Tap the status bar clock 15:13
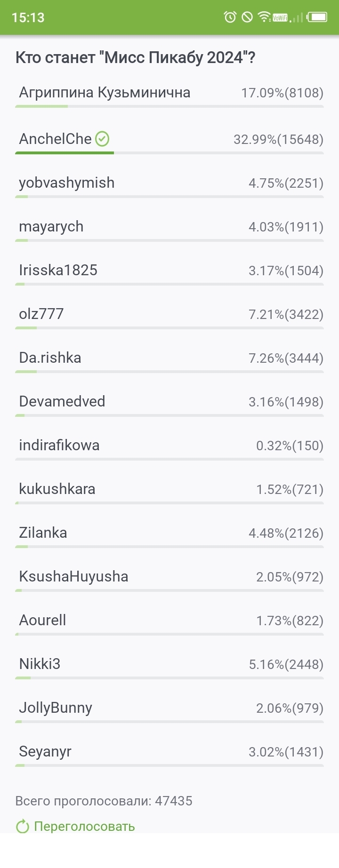This screenshot has height=868, width=339. point(28,17)
